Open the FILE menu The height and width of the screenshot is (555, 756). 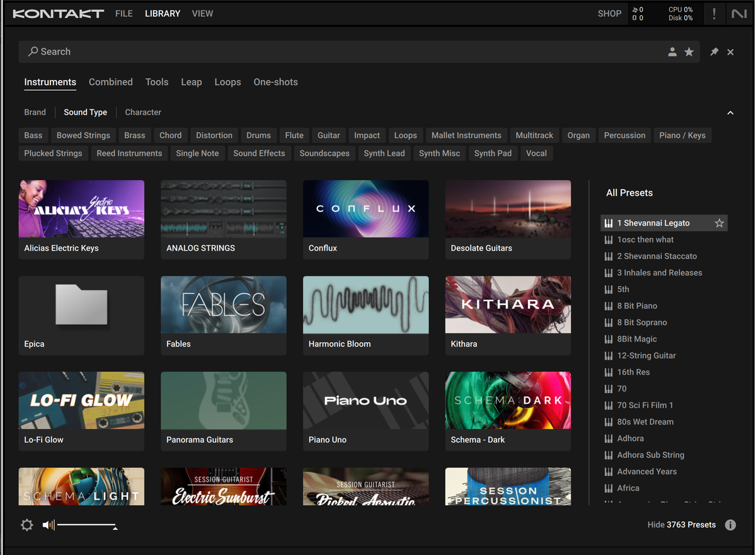[x=124, y=13]
